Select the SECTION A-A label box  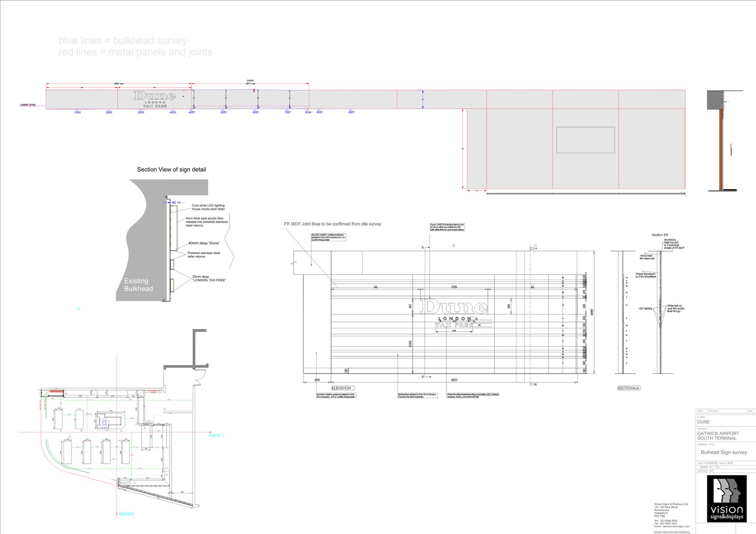tap(628, 388)
